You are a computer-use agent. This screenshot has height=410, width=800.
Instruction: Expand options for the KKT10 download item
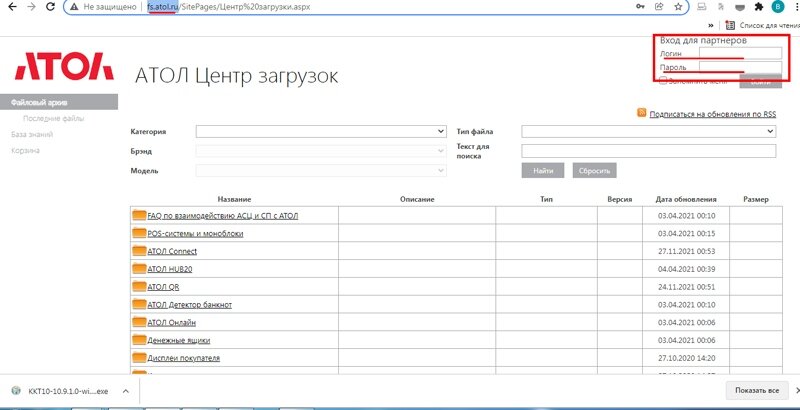pyautogui.click(x=126, y=391)
